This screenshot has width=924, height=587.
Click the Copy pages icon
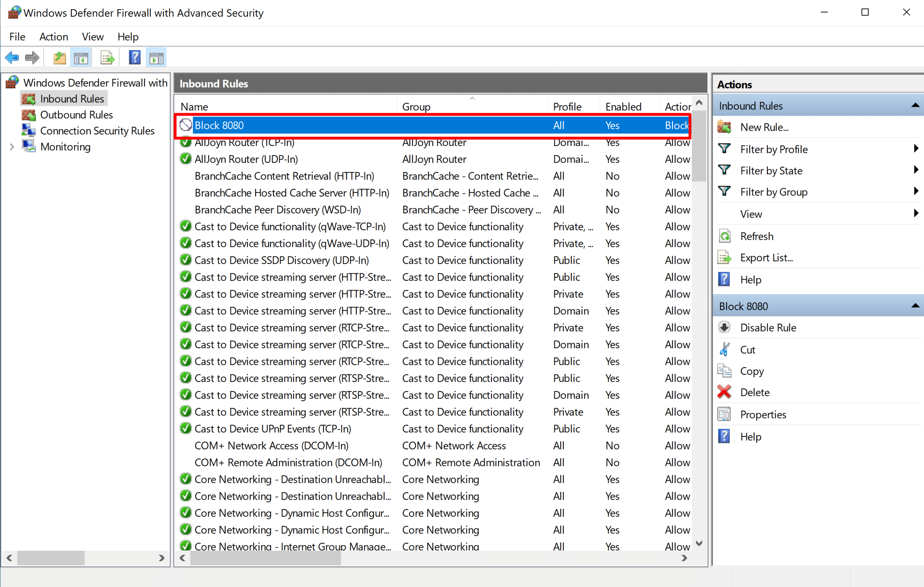tap(725, 371)
